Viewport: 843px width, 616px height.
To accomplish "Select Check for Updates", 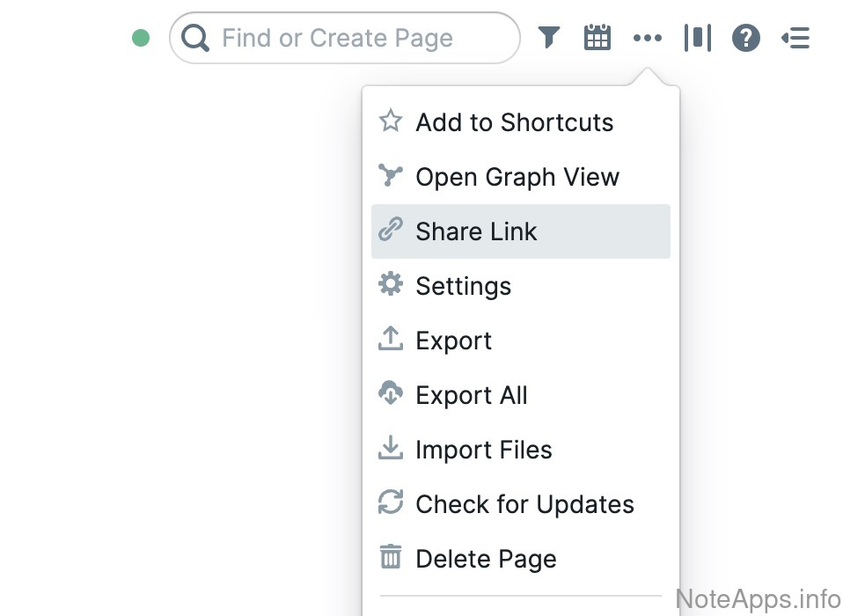I will click(524, 504).
